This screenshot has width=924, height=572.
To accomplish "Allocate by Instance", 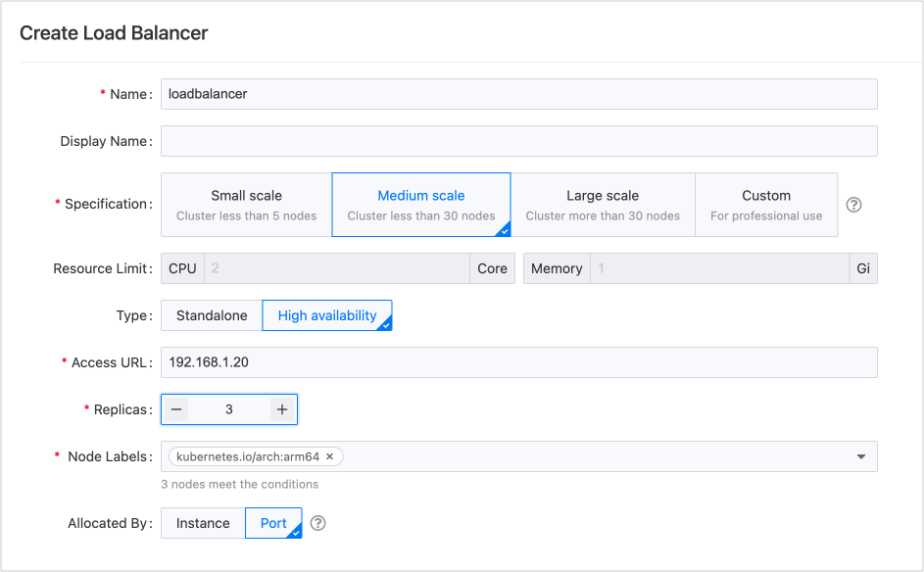I will click(203, 523).
